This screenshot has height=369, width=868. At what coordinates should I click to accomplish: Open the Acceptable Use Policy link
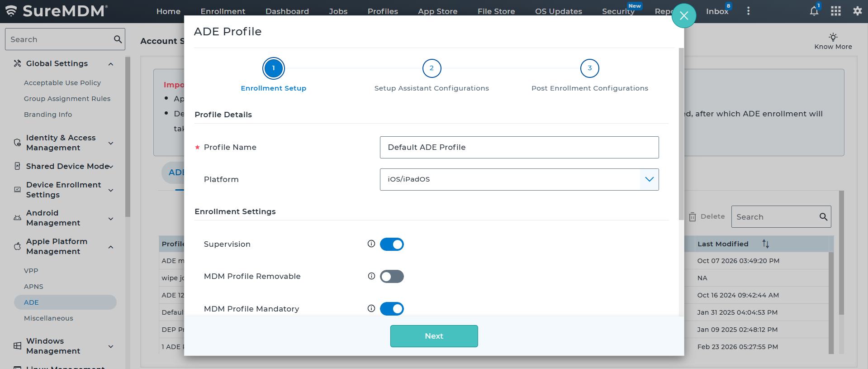tap(62, 83)
